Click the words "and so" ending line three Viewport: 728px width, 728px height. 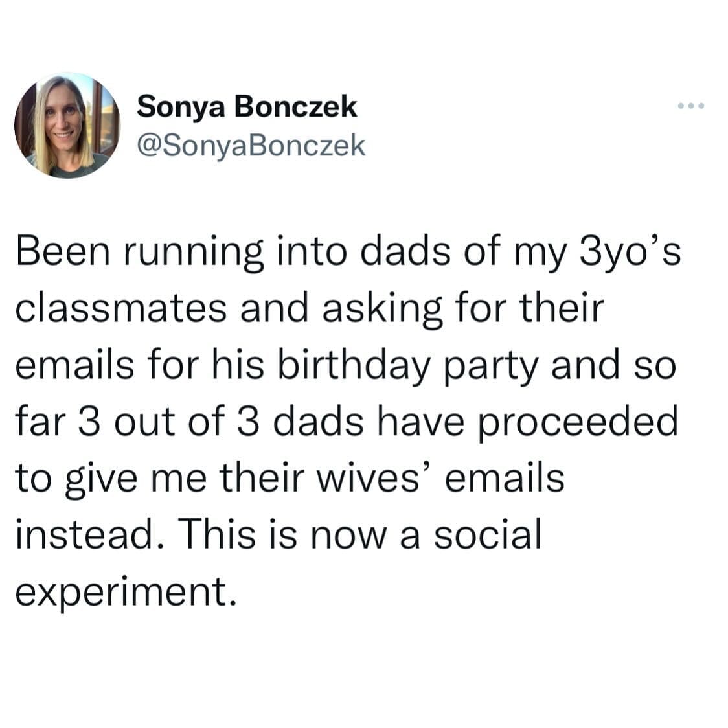[613, 366]
